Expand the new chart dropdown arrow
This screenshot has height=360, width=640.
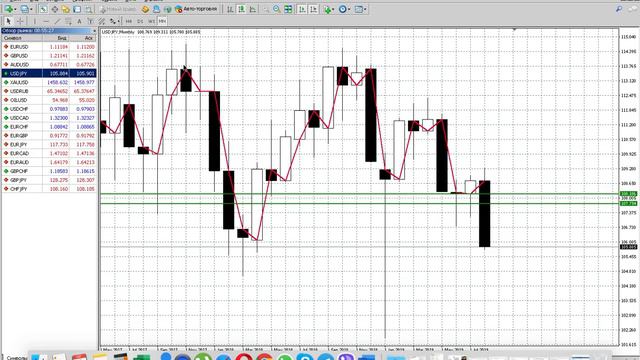click(x=15, y=9)
